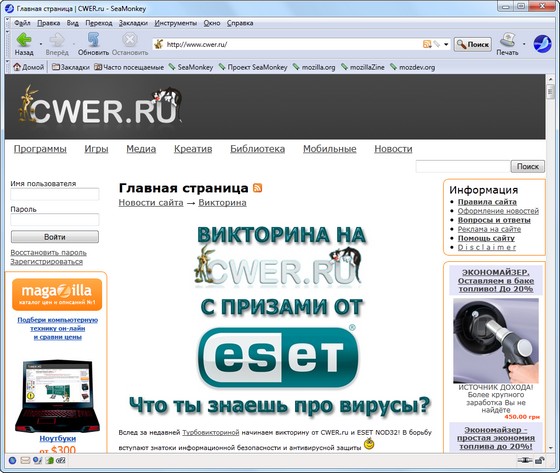
Task: Click the magazilla banner image
Action: click(57, 295)
